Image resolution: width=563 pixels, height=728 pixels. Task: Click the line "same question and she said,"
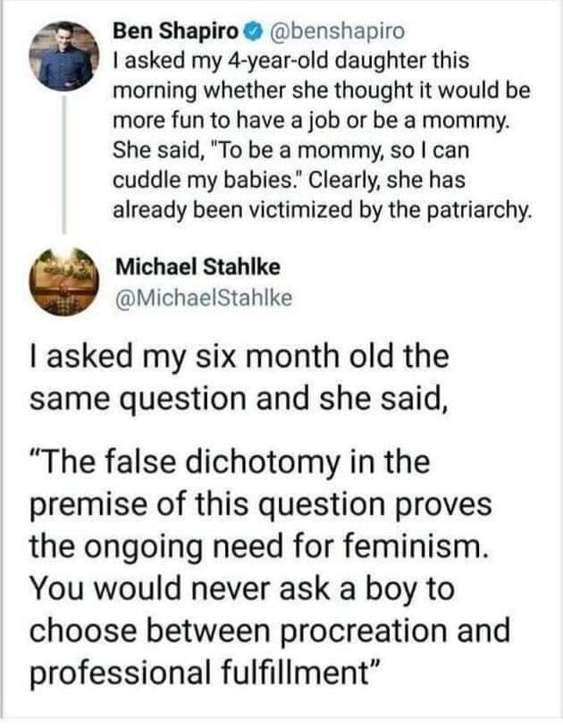coord(238,395)
